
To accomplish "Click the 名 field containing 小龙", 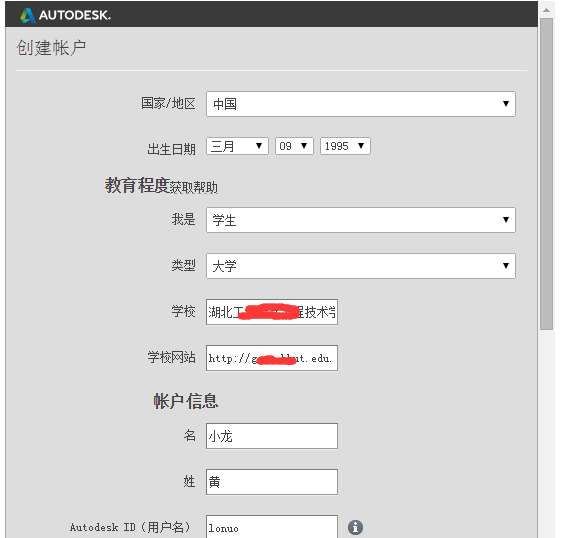I will coord(272,436).
